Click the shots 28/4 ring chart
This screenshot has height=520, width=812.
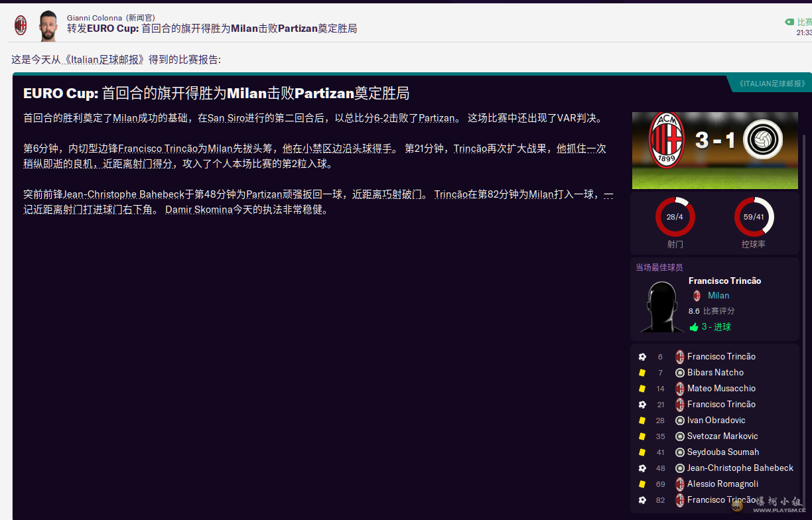point(675,217)
